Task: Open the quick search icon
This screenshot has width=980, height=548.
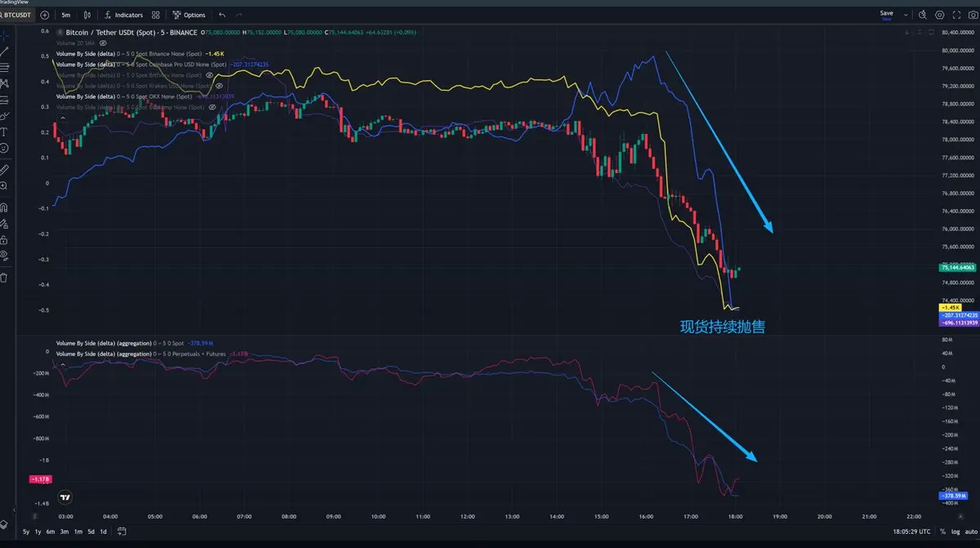Action: [923, 15]
